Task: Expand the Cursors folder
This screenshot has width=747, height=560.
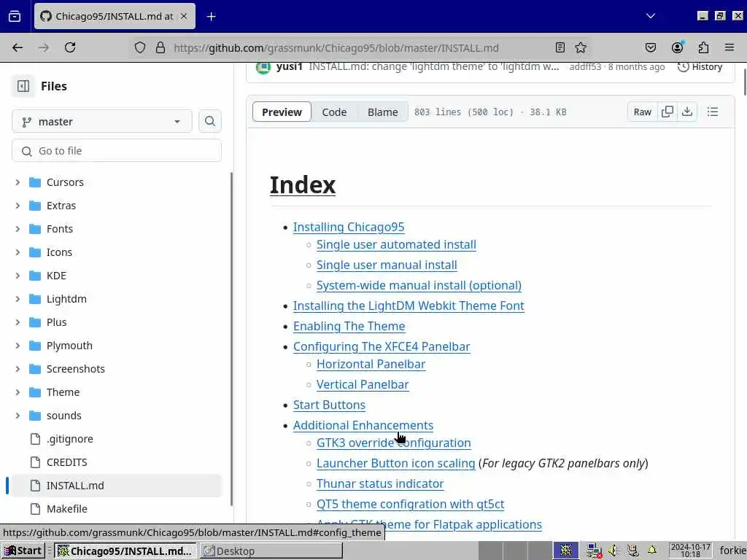Action: pos(18,182)
